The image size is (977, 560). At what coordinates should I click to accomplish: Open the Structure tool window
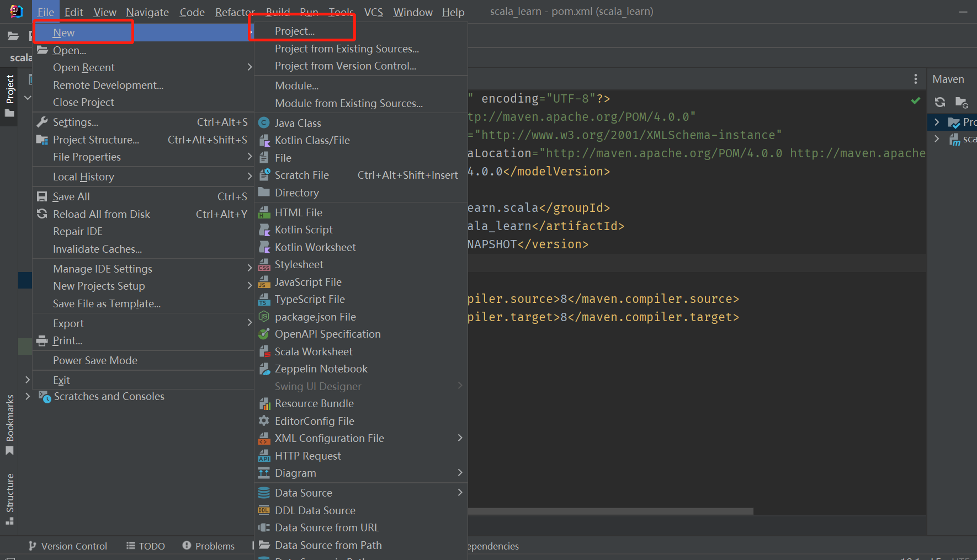click(9, 499)
